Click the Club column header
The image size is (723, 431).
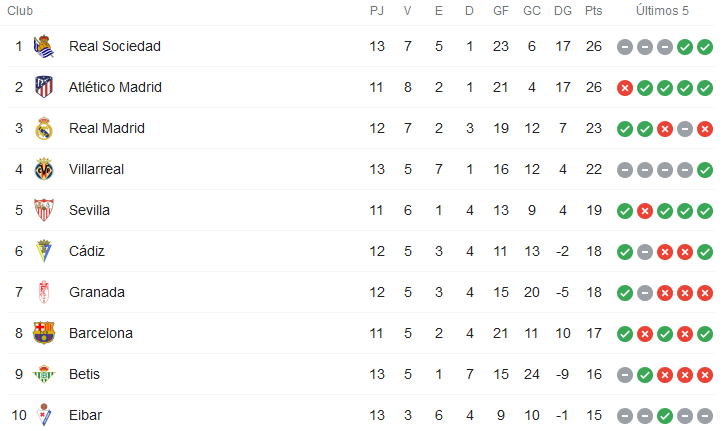(x=20, y=11)
